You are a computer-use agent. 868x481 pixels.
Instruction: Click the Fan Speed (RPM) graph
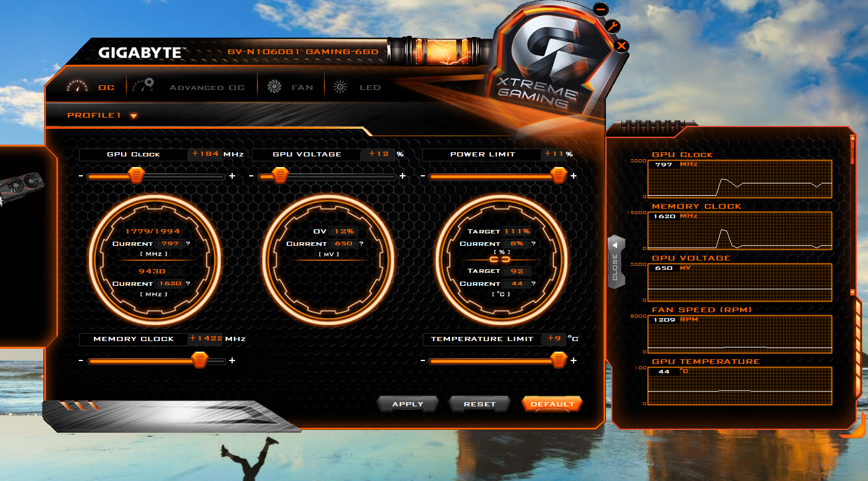[739, 334]
